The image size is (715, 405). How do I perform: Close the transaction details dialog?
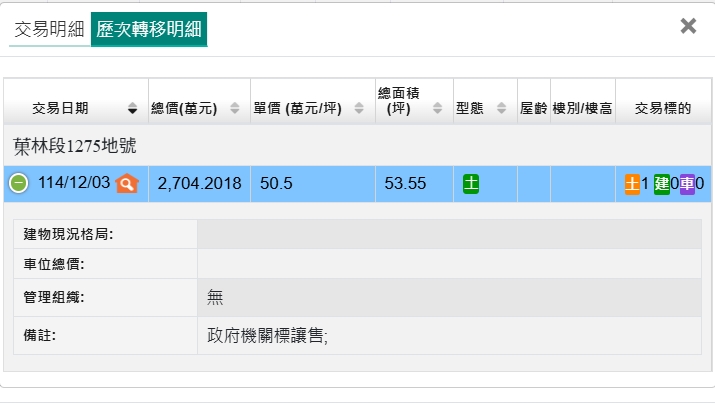pyautogui.click(x=688, y=27)
